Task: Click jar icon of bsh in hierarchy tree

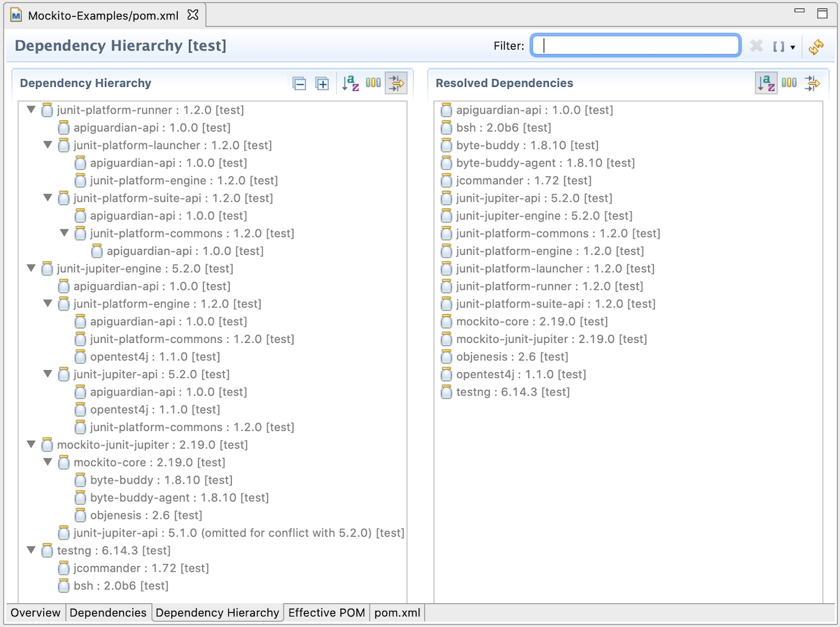Action: [x=64, y=586]
